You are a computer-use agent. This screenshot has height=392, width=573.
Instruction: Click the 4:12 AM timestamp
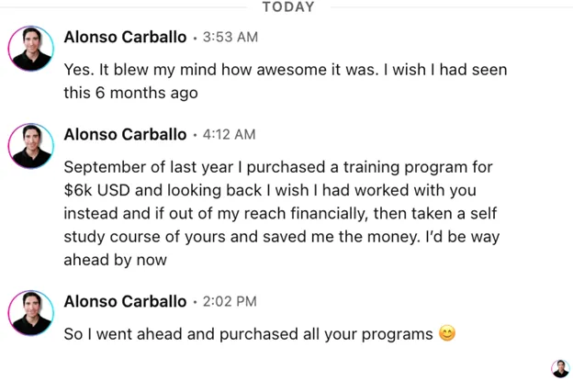230,135
